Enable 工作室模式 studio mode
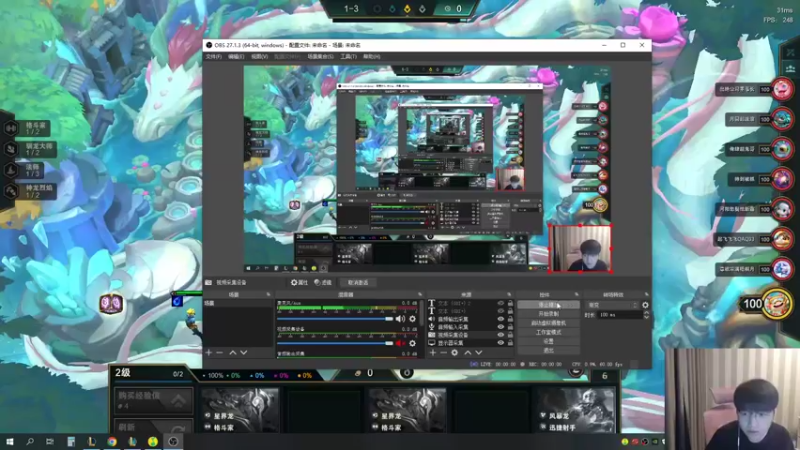 (x=548, y=332)
